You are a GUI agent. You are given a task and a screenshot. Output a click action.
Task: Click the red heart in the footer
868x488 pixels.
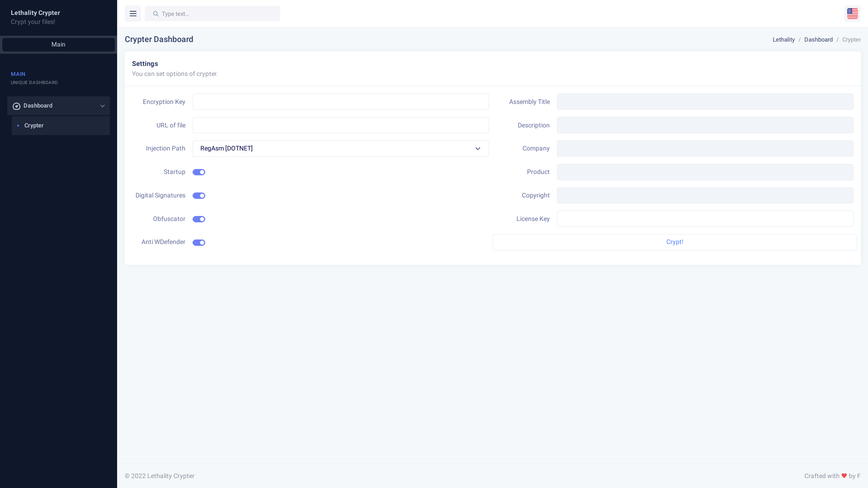click(844, 476)
